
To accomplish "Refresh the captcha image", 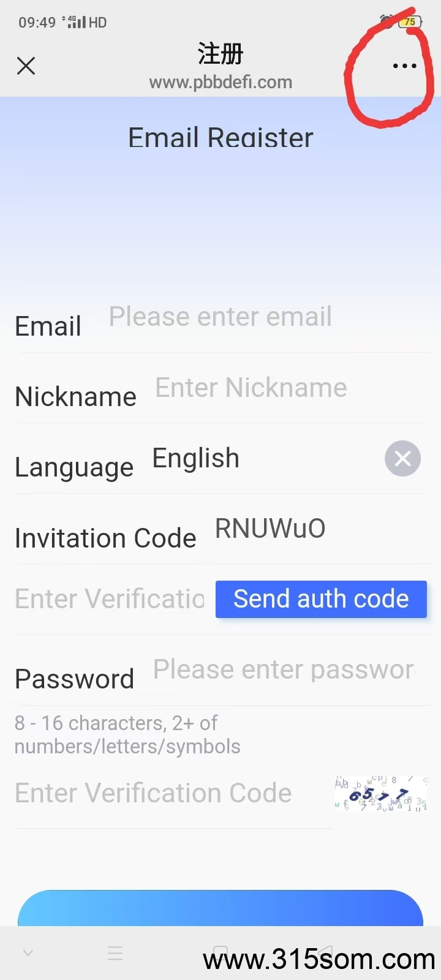I will coord(380,793).
